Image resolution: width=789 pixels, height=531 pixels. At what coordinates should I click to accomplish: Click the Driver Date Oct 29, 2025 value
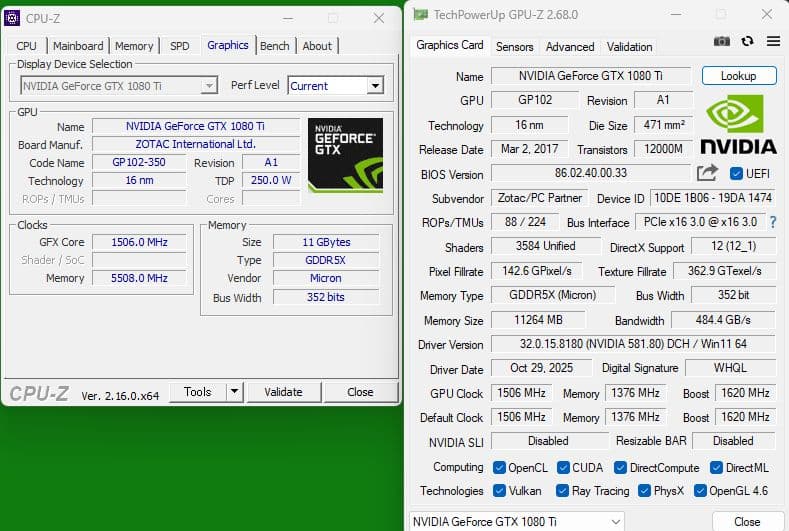point(541,368)
